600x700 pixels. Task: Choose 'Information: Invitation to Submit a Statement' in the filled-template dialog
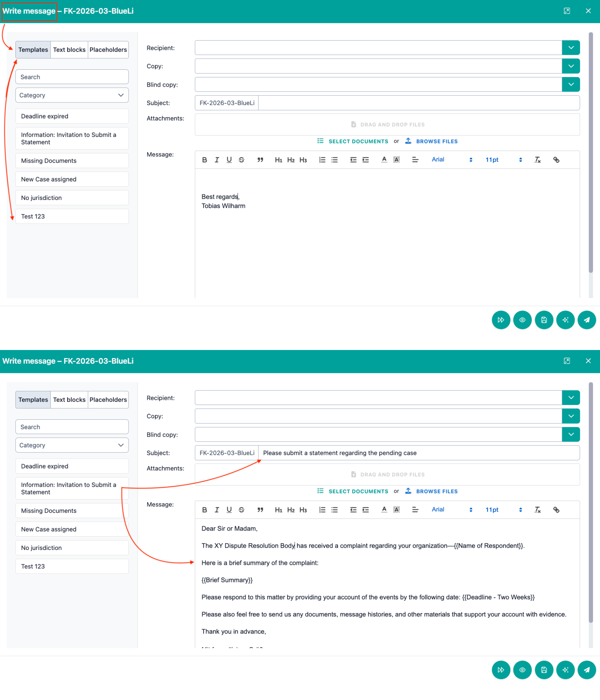(72, 489)
